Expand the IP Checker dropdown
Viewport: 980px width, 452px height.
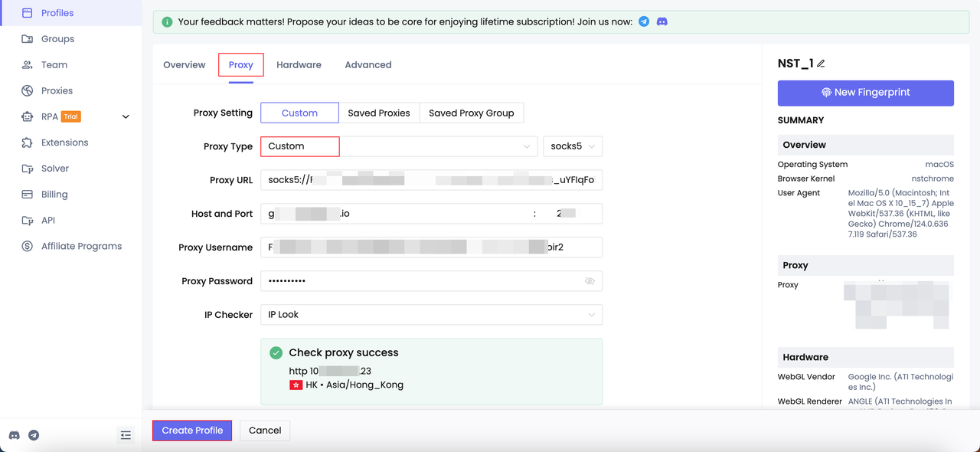coord(431,315)
